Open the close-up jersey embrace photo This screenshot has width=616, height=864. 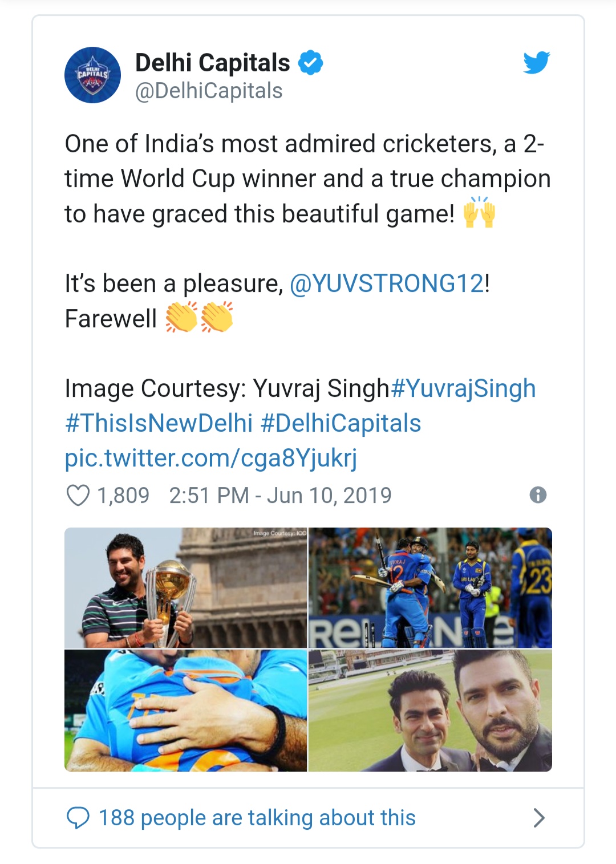point(185,710)
